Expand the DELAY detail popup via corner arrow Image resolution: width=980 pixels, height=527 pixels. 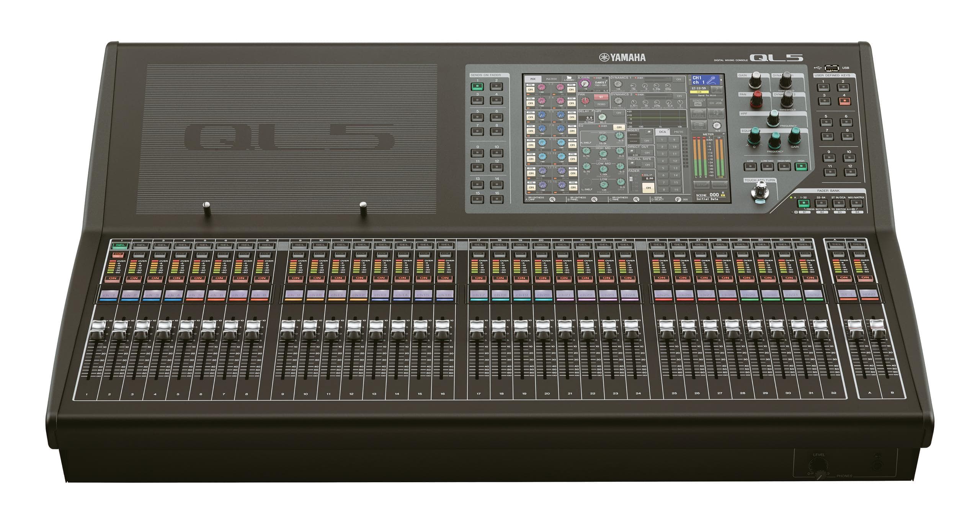point(592,111)
